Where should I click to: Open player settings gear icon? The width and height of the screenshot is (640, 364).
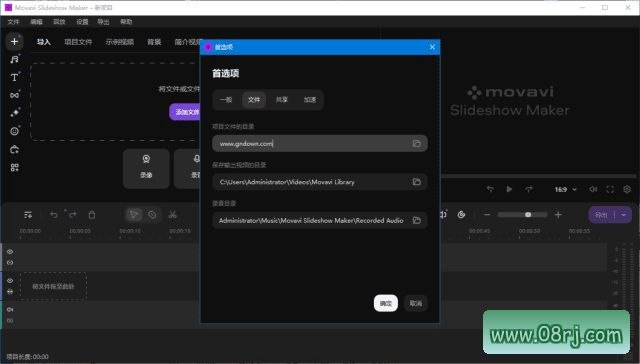pos(627,189)
